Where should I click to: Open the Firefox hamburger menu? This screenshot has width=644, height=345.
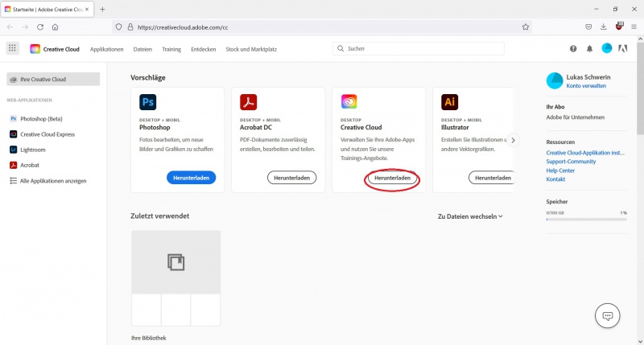coord(634,27)
